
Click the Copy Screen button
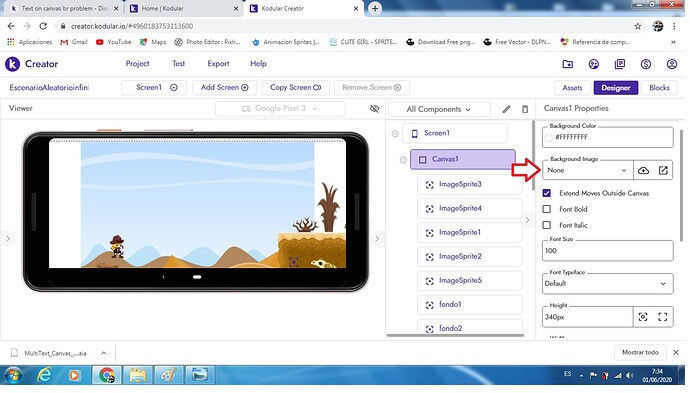point(295,88)
